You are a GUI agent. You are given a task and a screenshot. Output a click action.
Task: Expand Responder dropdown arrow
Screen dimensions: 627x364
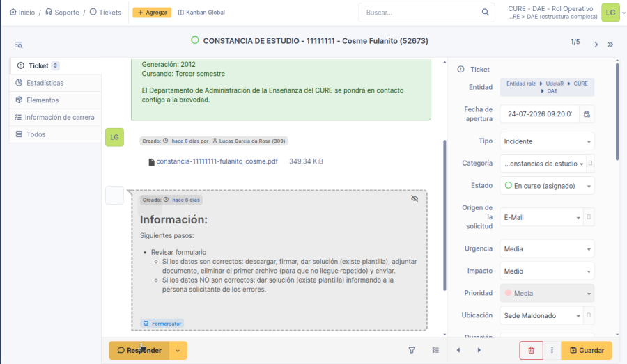(178, 350)
